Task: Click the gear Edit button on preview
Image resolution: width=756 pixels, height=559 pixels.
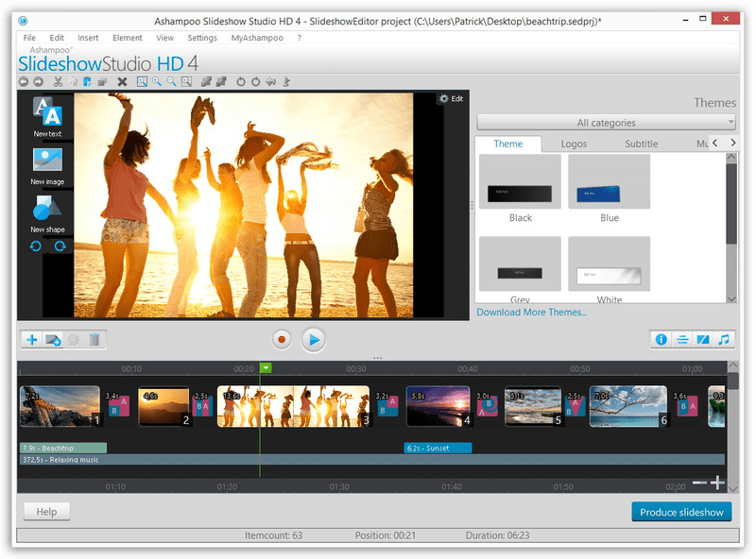Action: (451, 99)
